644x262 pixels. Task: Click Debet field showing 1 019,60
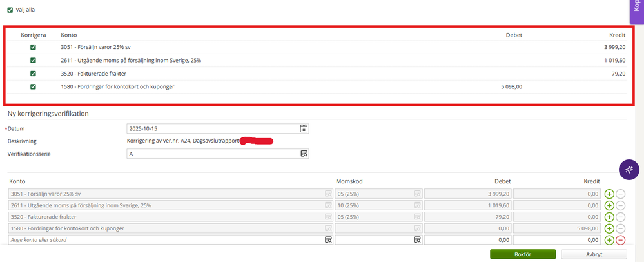point(468,205)
